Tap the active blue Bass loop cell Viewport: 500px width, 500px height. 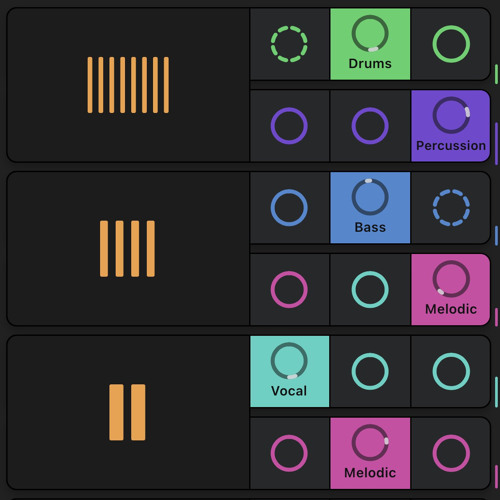click(x=370, y=208)
